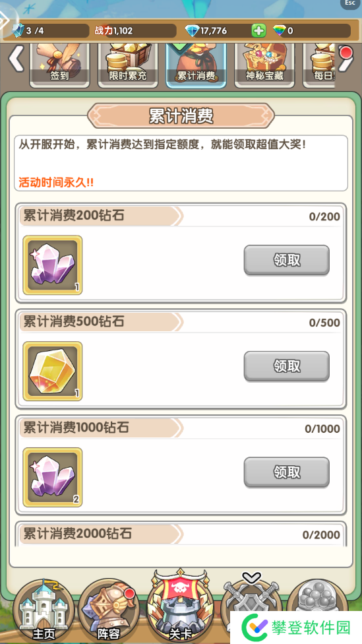Tap the blue diamond currency icon

tap(192, 30)
